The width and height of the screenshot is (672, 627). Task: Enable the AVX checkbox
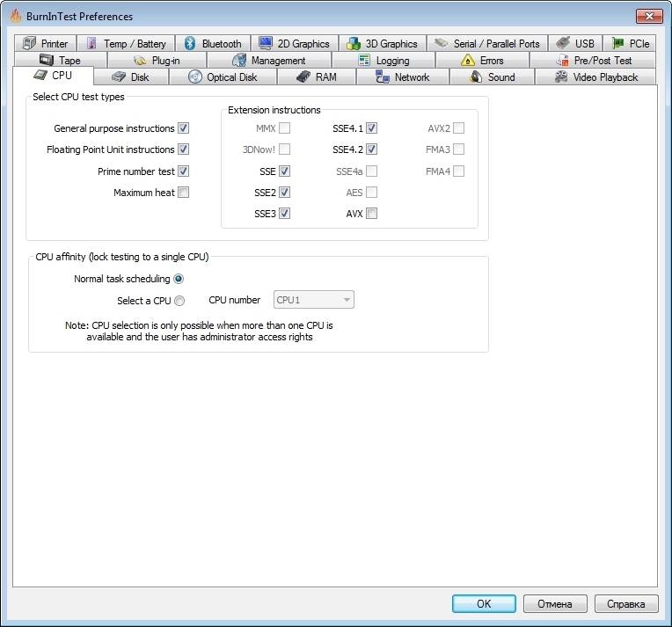371,214
